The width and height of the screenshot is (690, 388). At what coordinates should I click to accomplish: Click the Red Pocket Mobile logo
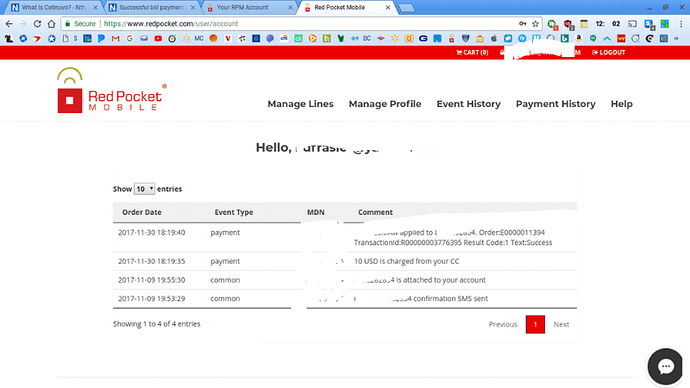[112, 90]
